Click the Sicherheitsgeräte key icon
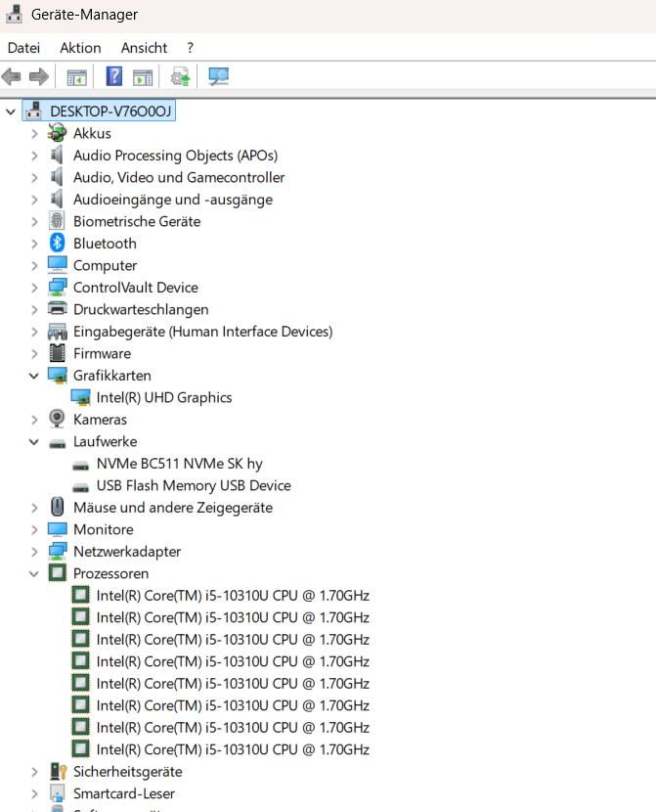 pos(58,772)
